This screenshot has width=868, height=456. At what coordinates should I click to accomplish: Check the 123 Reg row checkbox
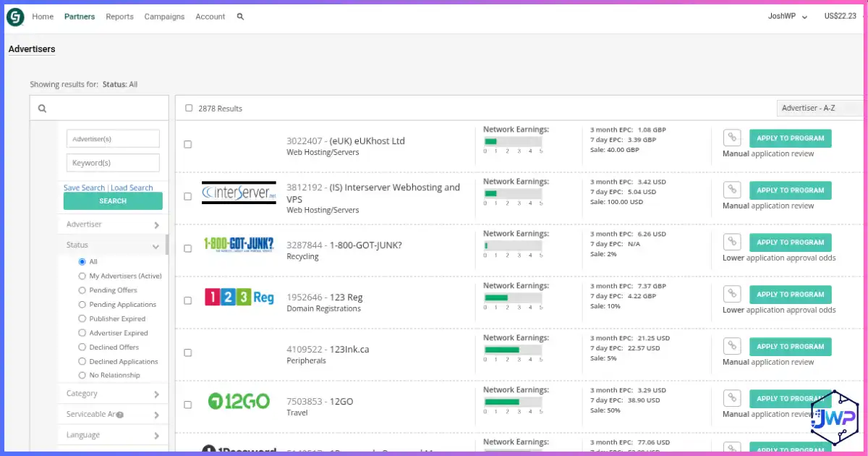coord(187,300)
